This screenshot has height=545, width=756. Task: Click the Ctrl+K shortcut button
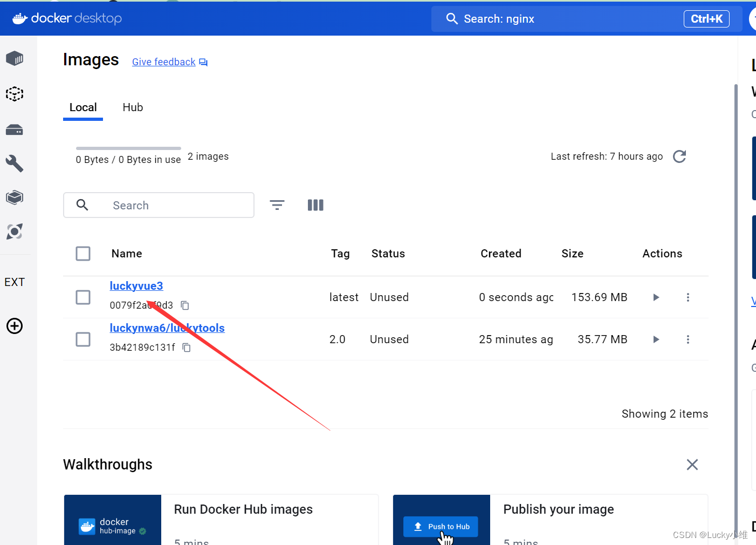pos(706,19)
